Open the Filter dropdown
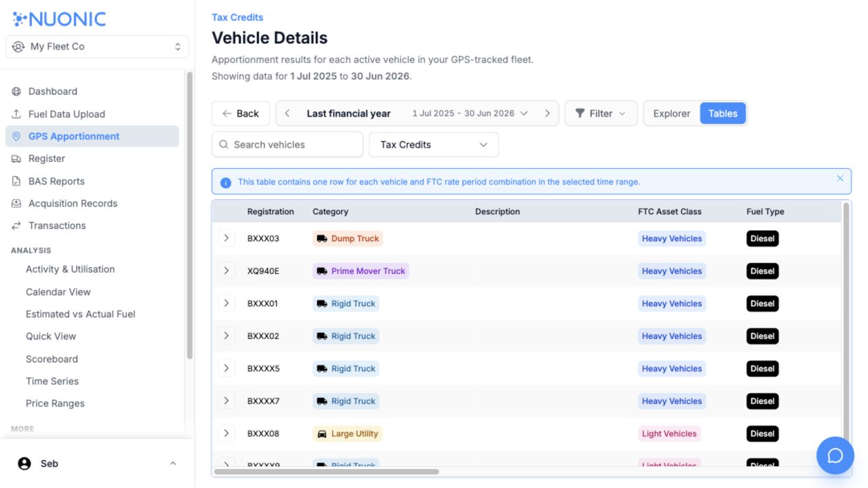The height and width of the screenshot is (488, 868). (601, 114)
